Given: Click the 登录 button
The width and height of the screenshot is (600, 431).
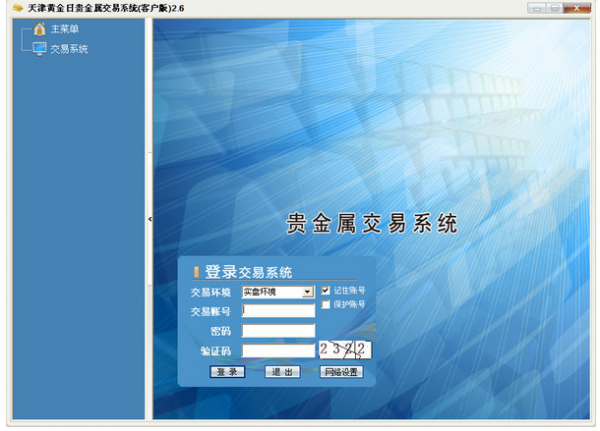Looking at the screenshot, I should pos(227,372).
